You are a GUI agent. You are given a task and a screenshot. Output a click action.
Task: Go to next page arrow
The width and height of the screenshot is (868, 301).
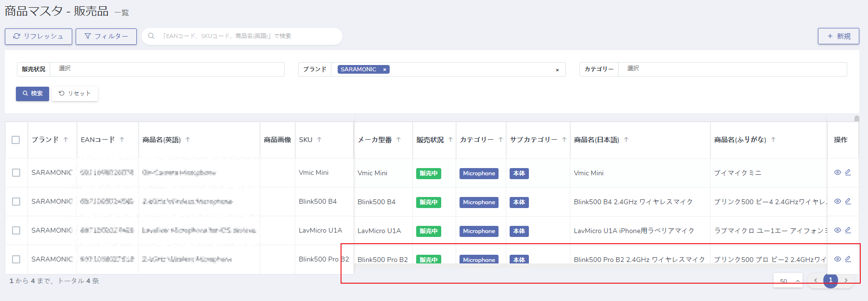tap(846, 280)
